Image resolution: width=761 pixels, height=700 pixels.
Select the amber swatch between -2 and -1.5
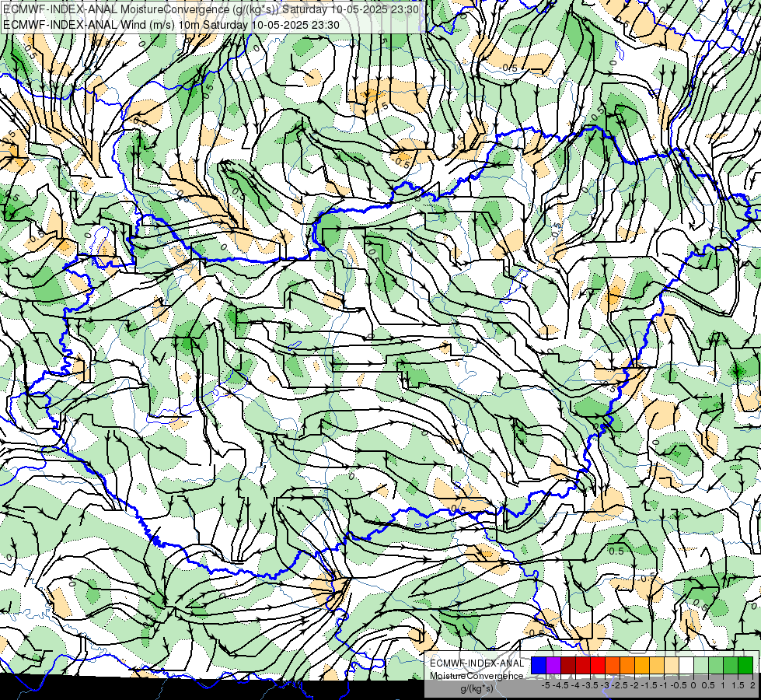(642, 666)
